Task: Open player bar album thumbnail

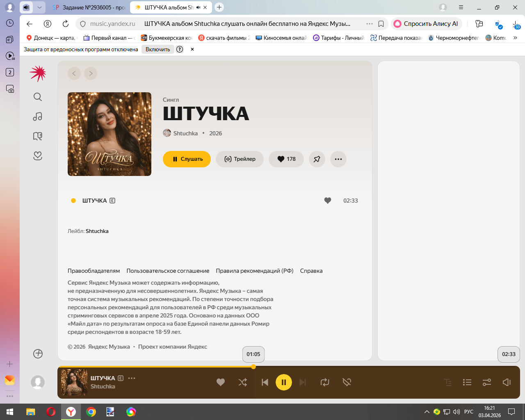Action: [x=74, y=382]
